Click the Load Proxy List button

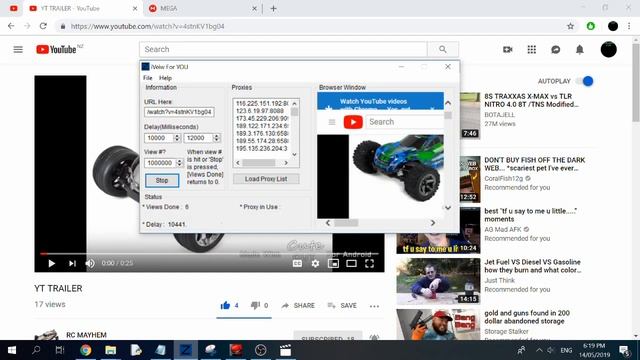pyautogui.click(x=266, y=179)
